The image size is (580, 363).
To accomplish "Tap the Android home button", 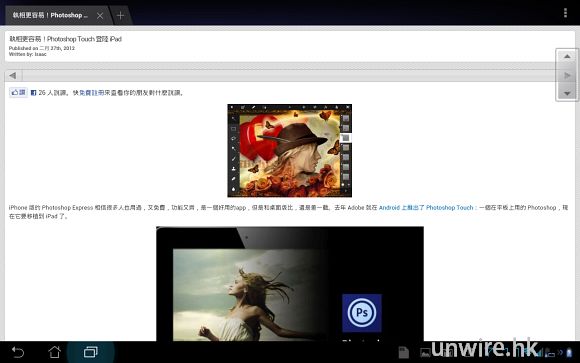I will [x=54, y=352].
